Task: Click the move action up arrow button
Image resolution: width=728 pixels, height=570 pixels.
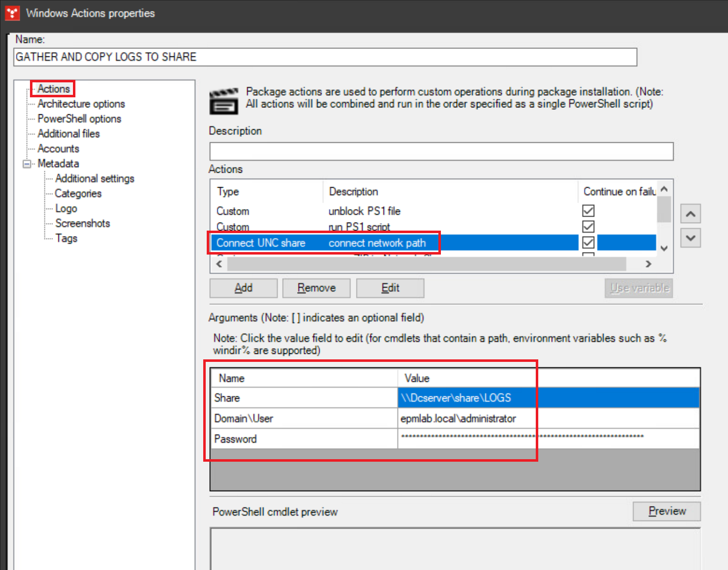Action: point(691,214)
